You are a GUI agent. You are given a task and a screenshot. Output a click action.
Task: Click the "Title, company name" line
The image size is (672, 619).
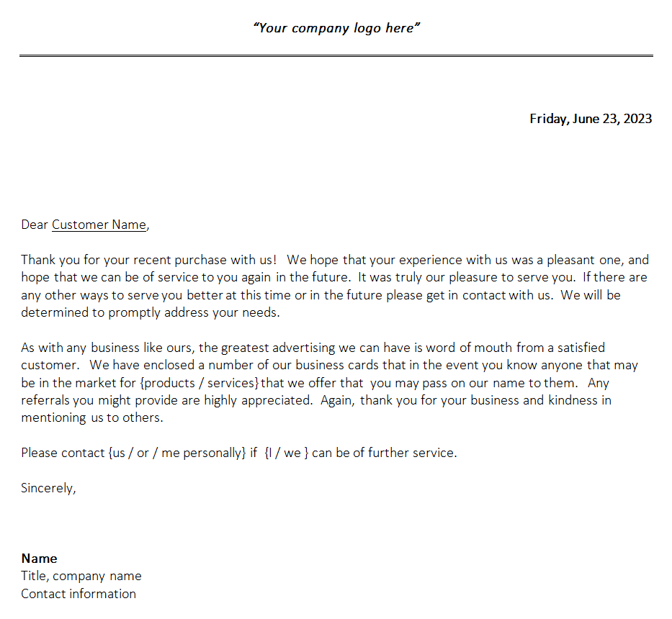(x=81, y=576)
